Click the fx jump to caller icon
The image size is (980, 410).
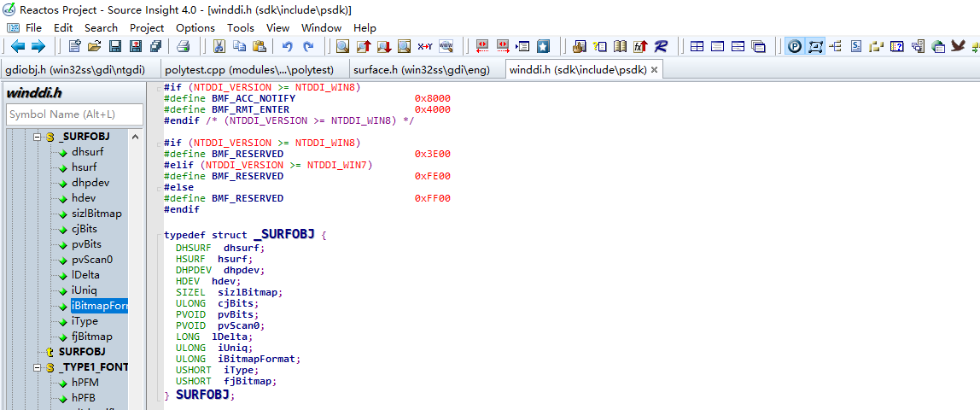[x=640, y=46]
